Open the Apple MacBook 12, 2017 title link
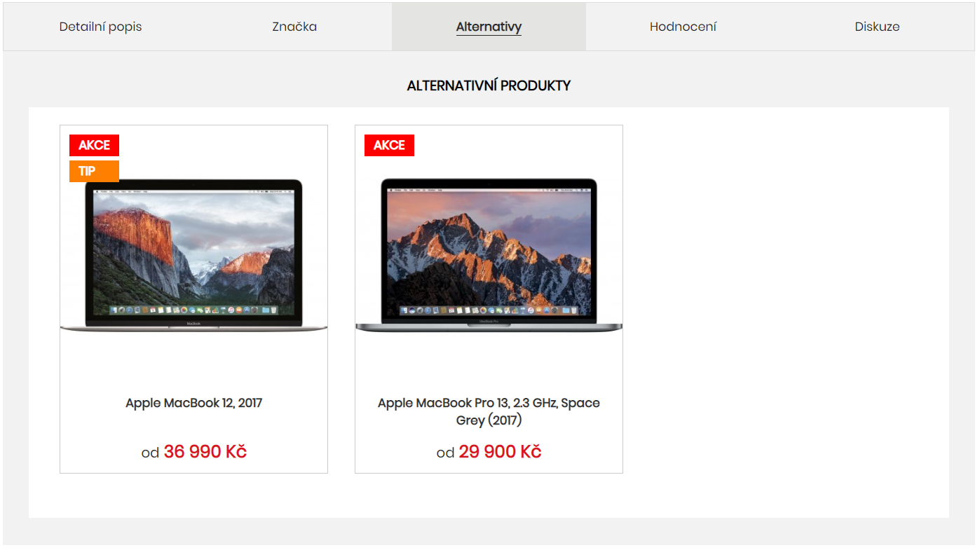This screenshot has height=550, width=980. [193, 403]
